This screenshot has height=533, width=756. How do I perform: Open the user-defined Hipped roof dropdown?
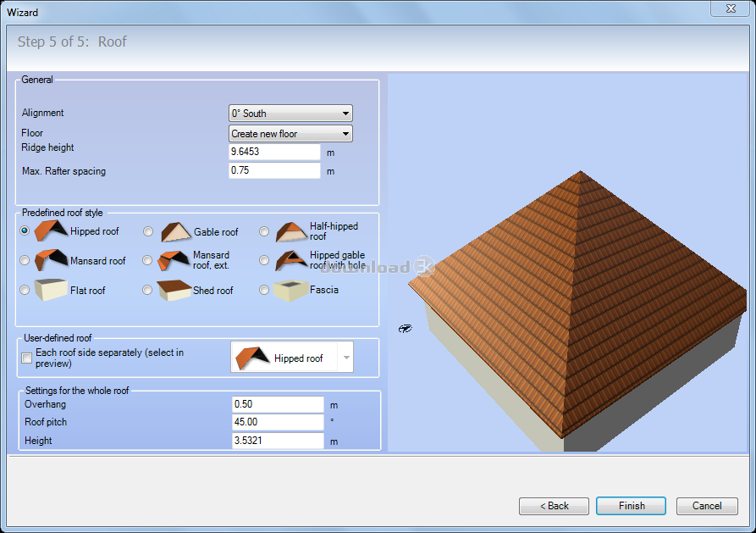click(345, 358)
